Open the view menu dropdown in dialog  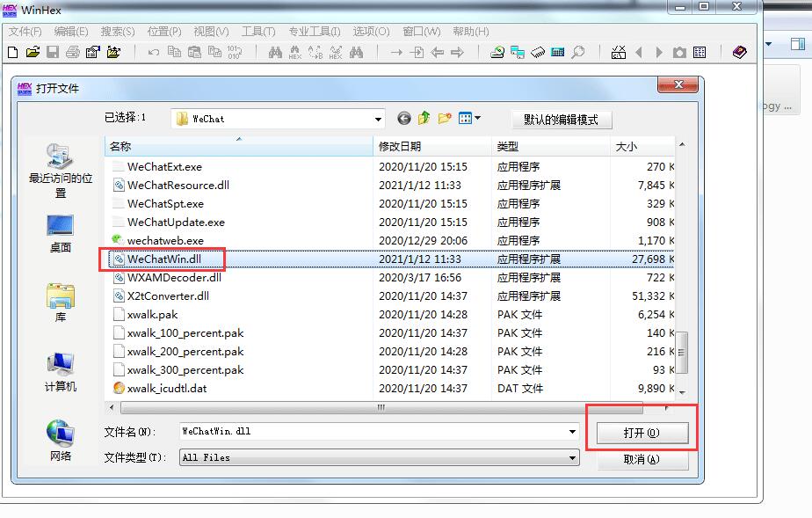point(470,119)
